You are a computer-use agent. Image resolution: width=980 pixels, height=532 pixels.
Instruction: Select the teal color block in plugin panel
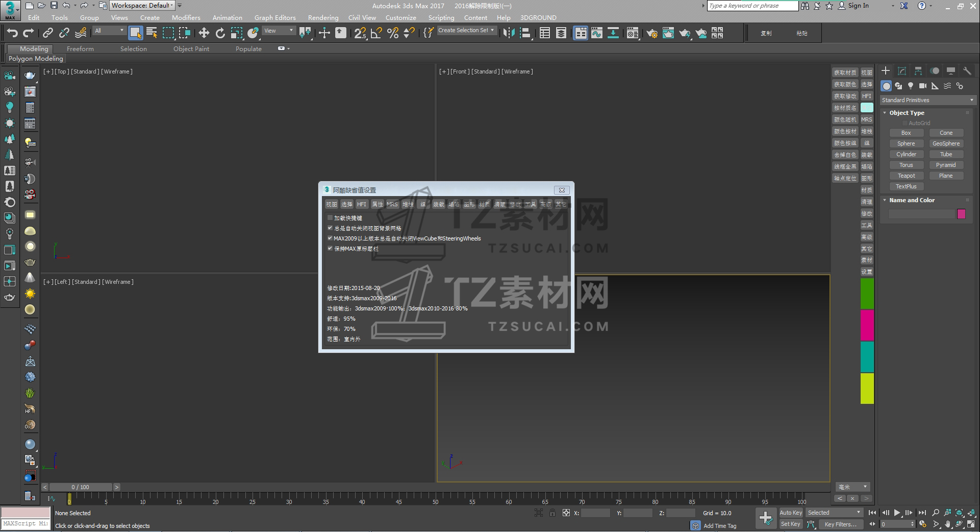pos(867,357)
